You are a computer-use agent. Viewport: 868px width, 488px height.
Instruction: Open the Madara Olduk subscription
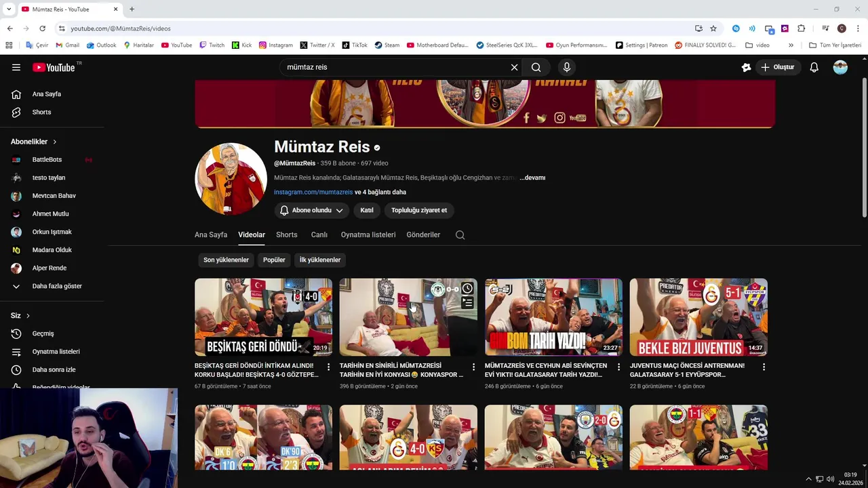[x=52, y=250]
